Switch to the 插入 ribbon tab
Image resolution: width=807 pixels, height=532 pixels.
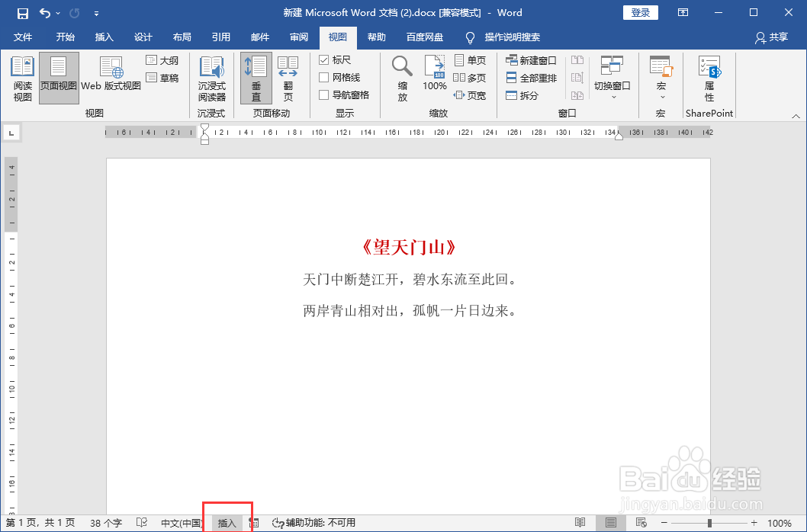104,37
